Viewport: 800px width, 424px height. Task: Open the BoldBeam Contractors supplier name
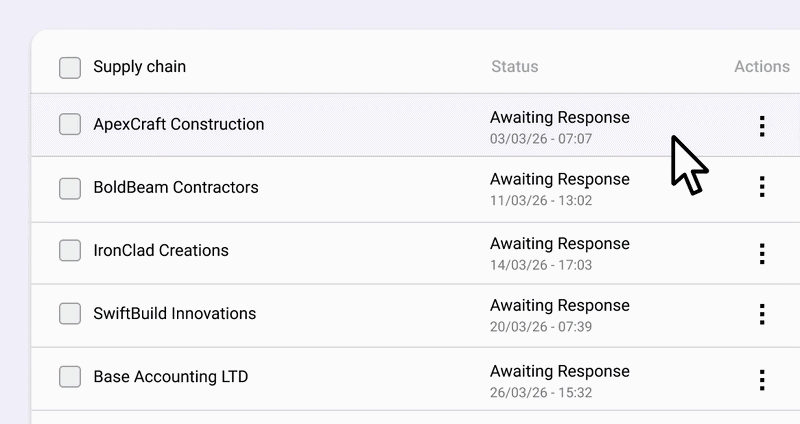tap(175, 188)
